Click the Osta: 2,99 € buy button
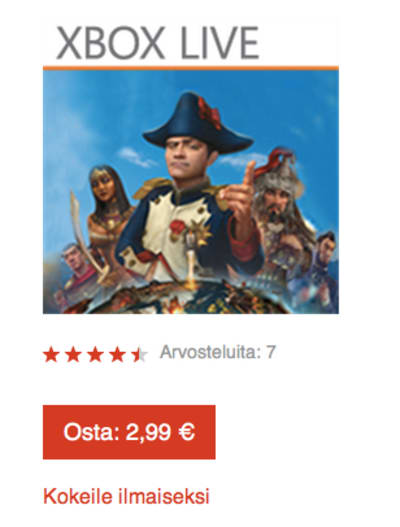The image size is (400, 527). point(129,432)
